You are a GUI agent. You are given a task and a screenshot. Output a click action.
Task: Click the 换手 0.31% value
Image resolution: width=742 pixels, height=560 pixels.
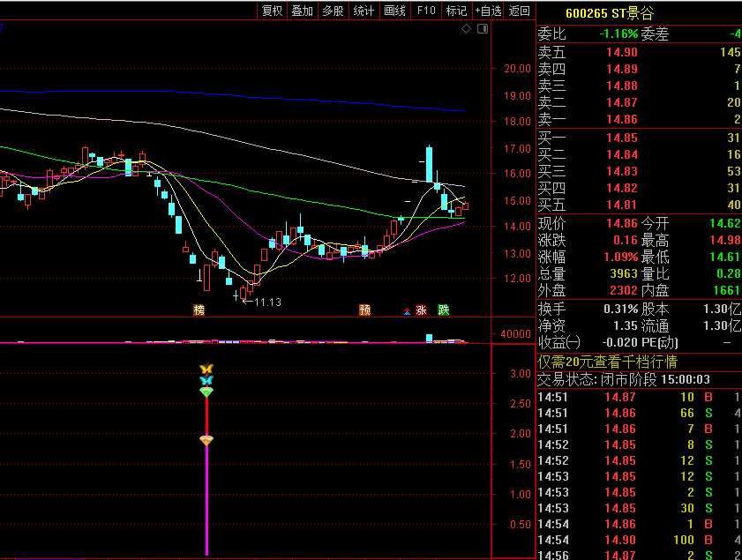click(621, 309)
